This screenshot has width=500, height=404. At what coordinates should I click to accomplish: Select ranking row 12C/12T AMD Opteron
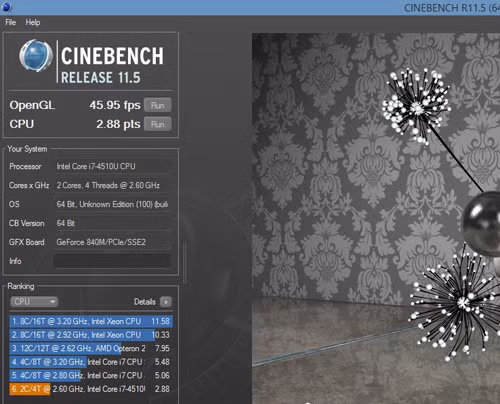click(x=91, y=348)
